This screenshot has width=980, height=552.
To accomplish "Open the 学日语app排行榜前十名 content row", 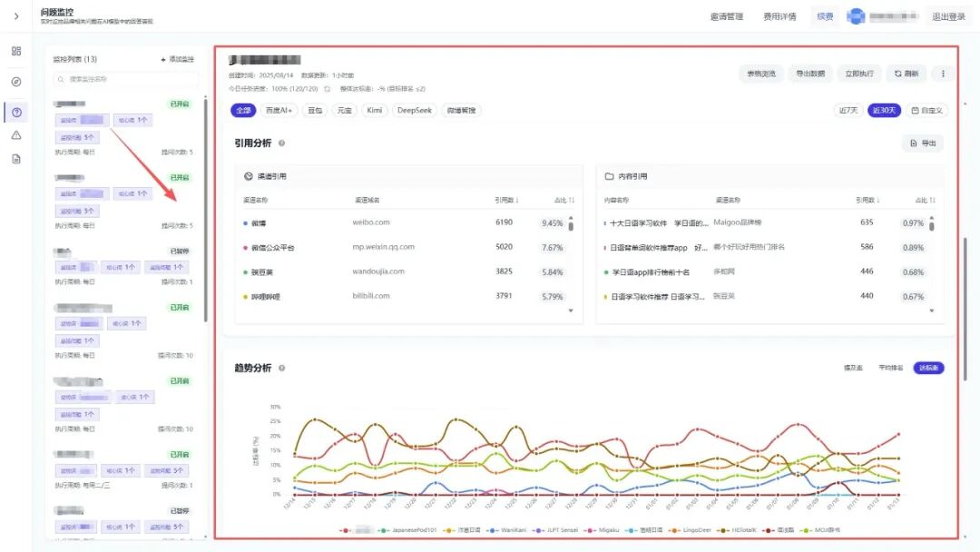I will pos(765,272).
